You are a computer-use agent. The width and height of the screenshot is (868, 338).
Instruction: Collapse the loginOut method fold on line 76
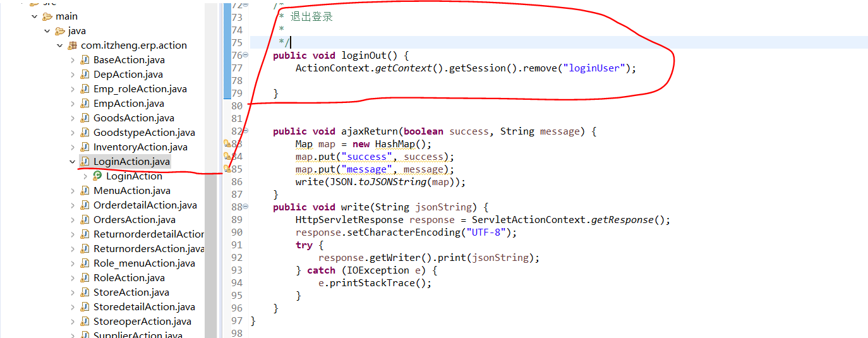pyautogui.click(x=246, y=55)
